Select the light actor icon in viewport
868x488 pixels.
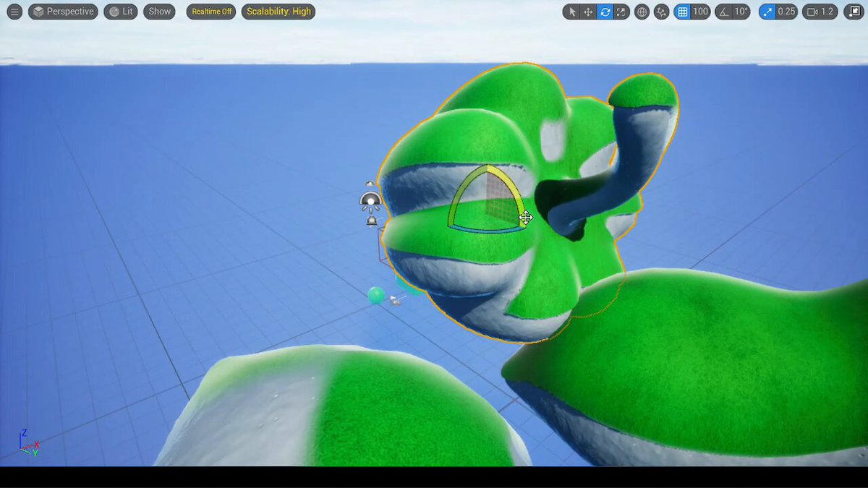pyautogui.click(x=371, y=202)
